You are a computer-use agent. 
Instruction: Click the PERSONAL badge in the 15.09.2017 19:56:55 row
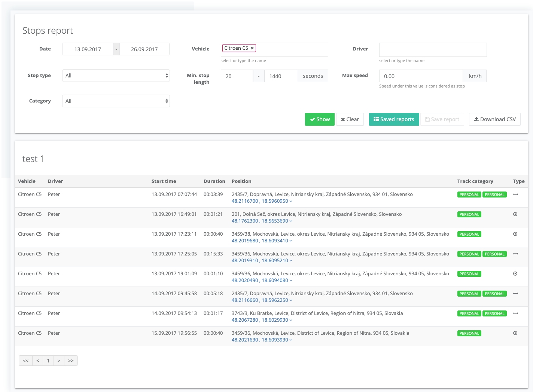pyautogui.click(x=469, y=334)
